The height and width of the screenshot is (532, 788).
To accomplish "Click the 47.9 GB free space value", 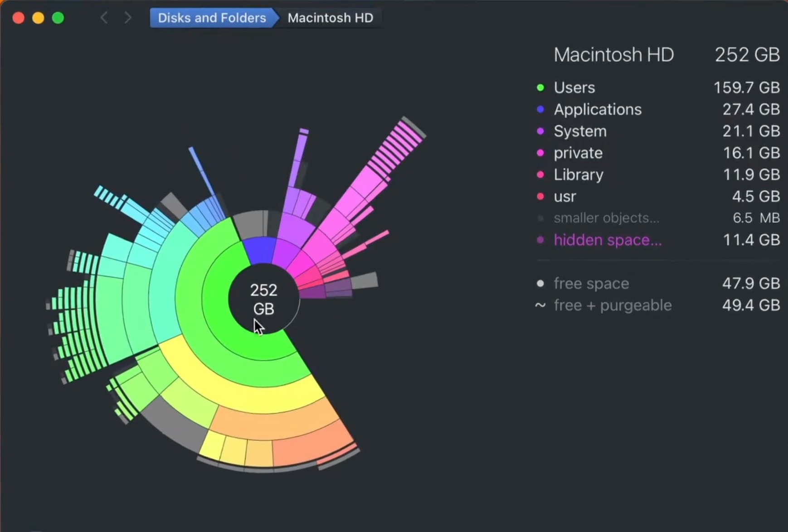I will [751, 283].
